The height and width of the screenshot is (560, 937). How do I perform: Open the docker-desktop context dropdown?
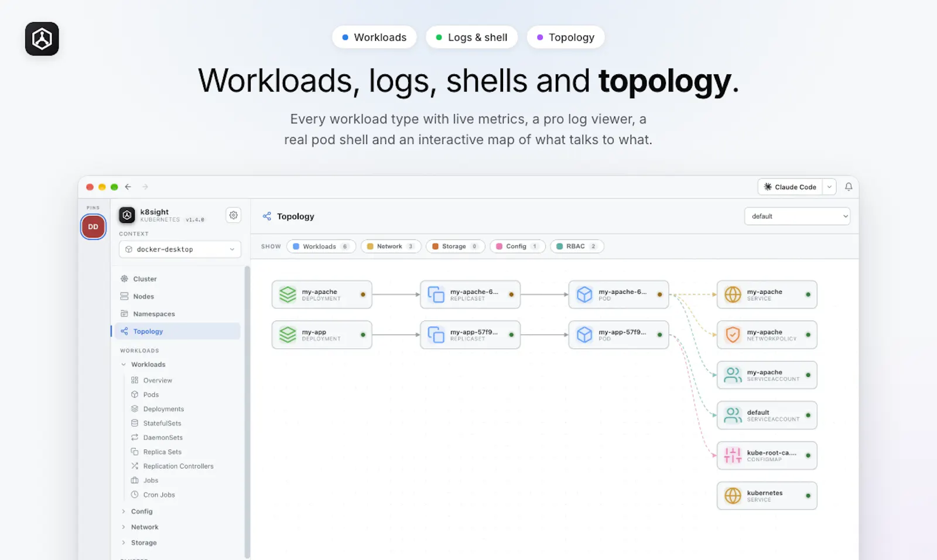click(180, 249)
